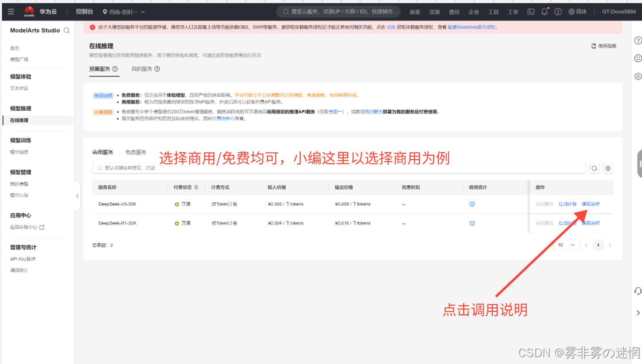This screenshot has height=364, width=642.
Task: Click the top cloud service search box
Action: [339, 12]
